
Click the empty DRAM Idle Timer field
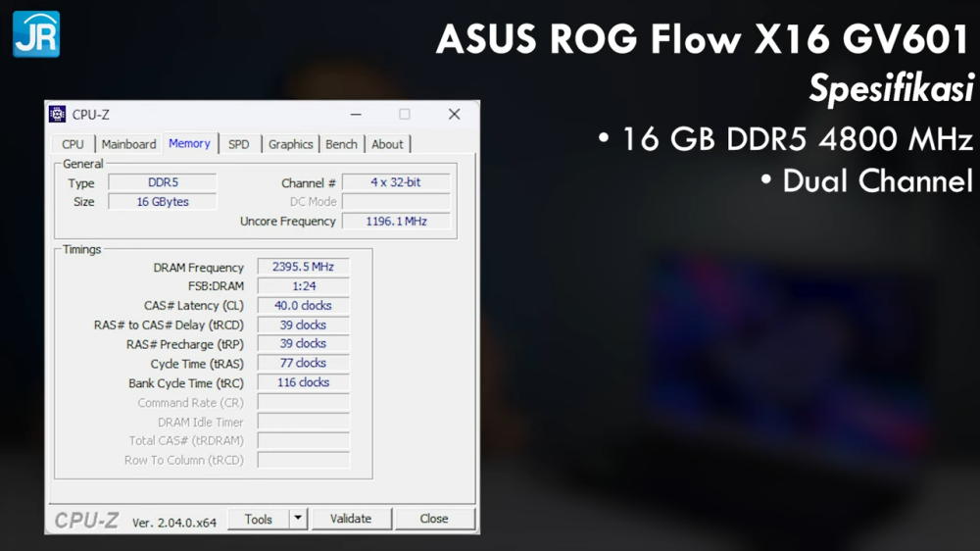(303, 422)
